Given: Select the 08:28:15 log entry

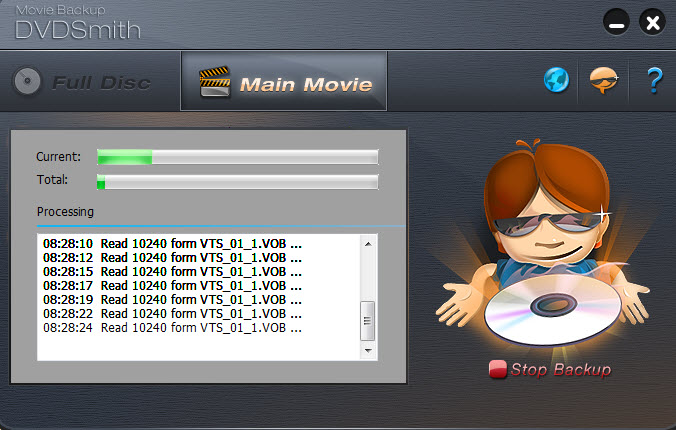Looking at the screenshot, I should click(x=172, y=272).
